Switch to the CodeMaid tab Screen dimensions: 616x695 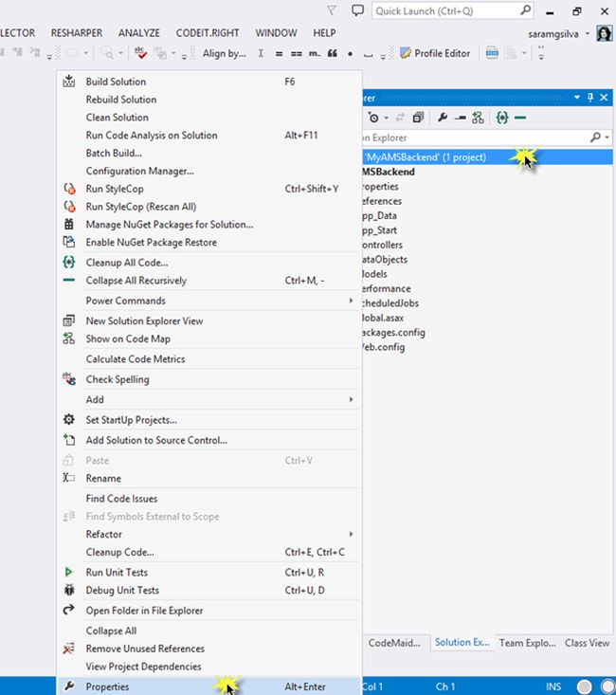[394, 643]
